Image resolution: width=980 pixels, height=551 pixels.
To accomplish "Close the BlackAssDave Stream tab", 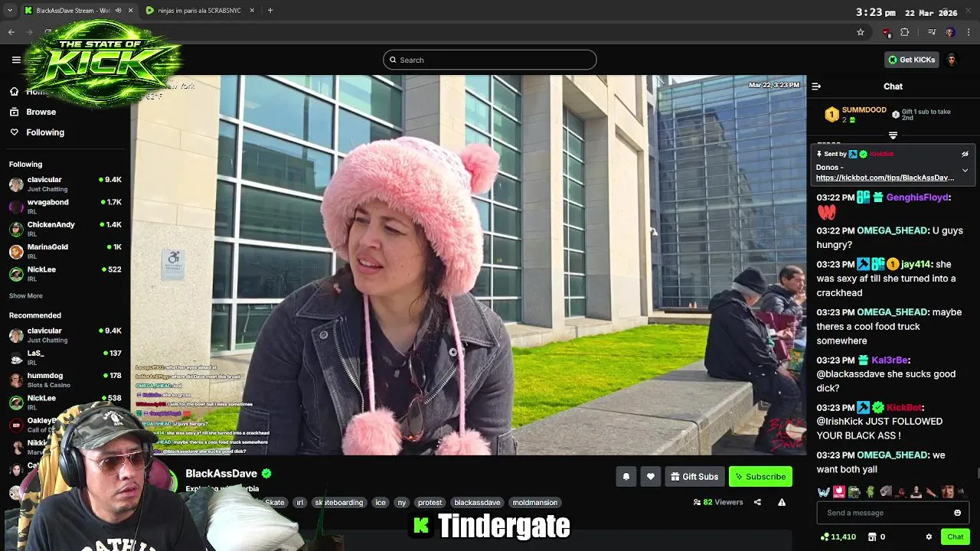I will [130, 11].
